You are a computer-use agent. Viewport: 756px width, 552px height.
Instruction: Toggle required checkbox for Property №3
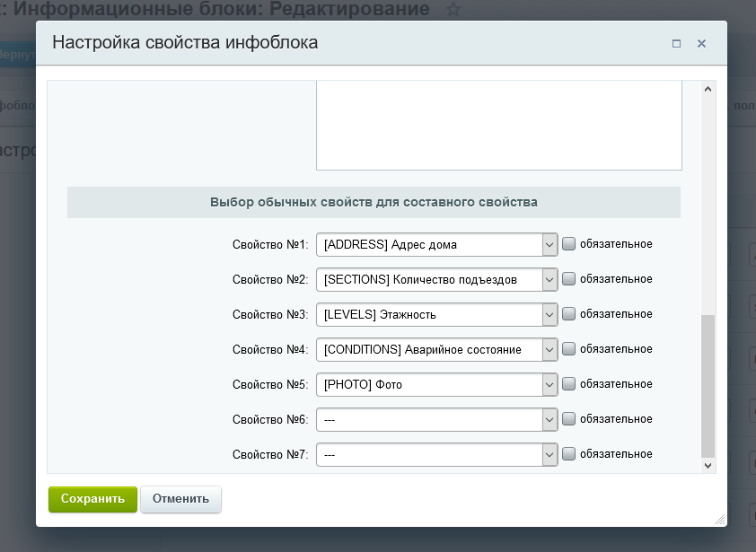click(568, 314)
